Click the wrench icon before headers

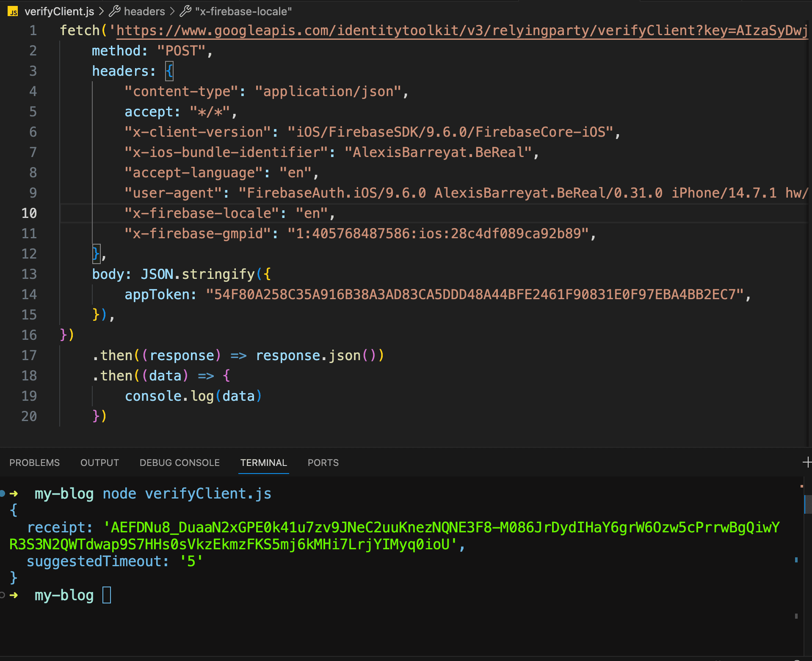click(115, 11)
